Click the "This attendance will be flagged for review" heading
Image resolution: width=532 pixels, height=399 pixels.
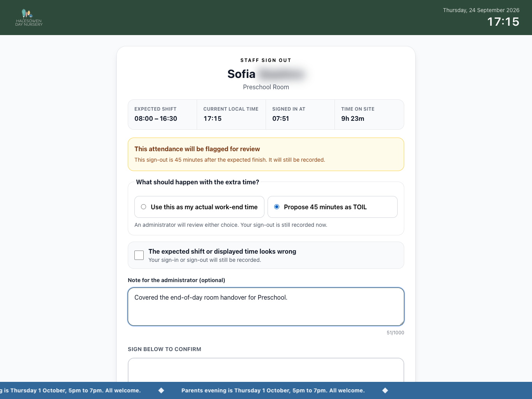coord(197,149)
